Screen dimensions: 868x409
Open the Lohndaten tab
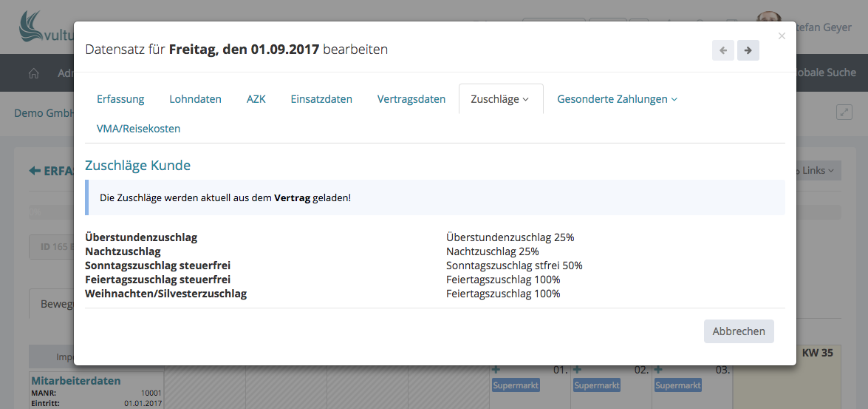[x=195, y=99]
